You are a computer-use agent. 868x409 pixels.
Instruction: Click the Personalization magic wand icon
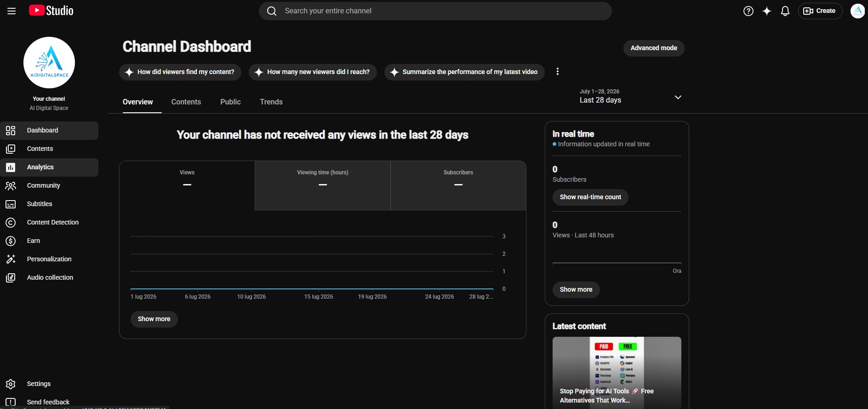click(11, 259)
